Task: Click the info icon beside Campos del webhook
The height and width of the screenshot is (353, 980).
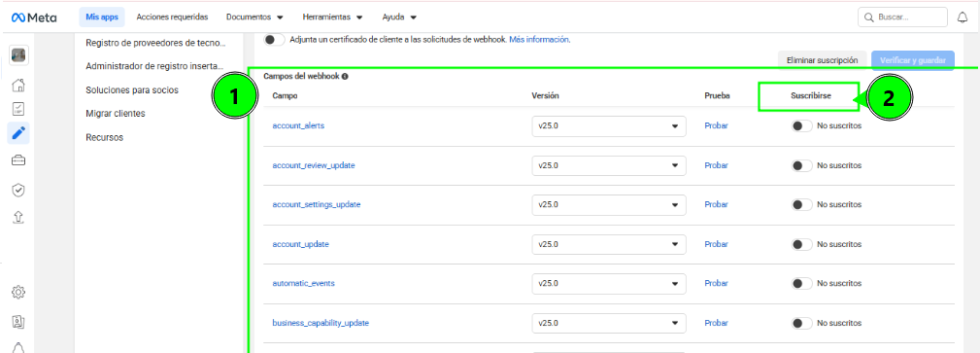Action: pyautogui.click(x=345, y=77)
